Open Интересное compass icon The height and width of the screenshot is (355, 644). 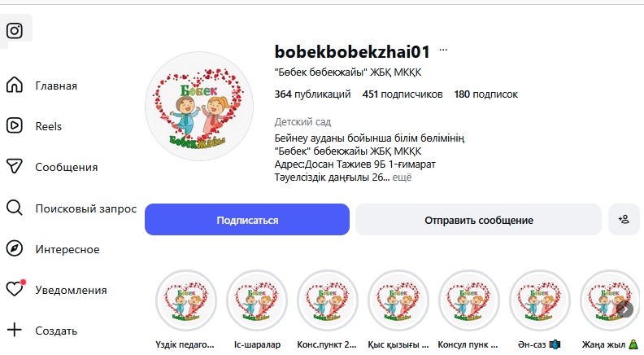coord(15,248)
